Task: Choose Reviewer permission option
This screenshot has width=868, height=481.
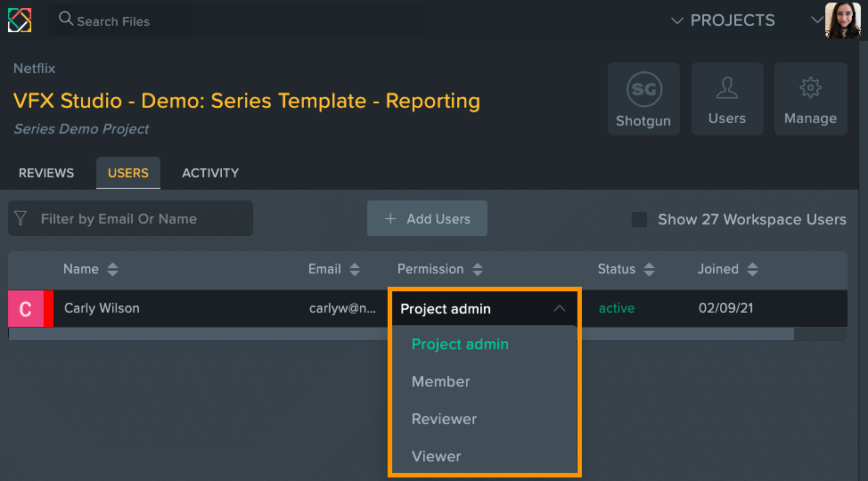Action: pos(444,419)
